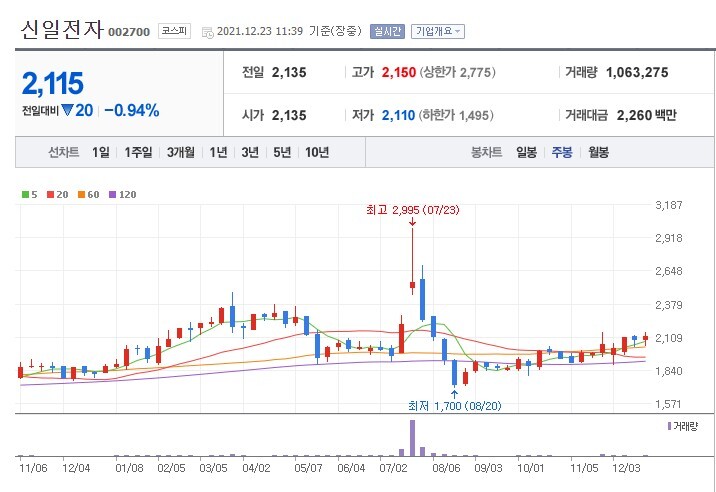This screenshot has width=716, height=492.
Task: Click the down-triangle change indicator
Action: (x=68, y=110)
